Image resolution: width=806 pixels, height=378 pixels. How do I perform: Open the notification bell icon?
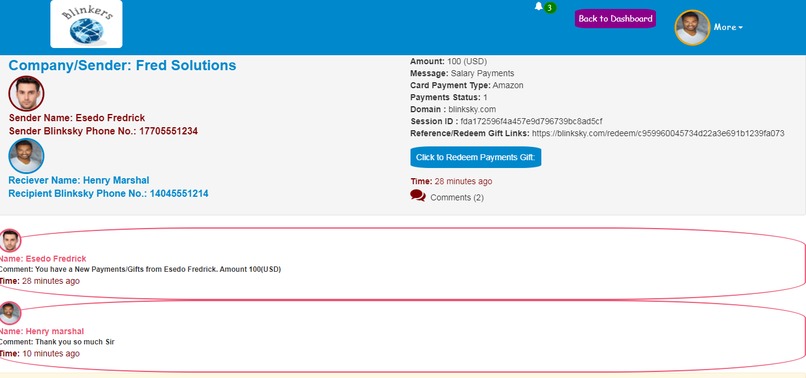[x=538, y=6]
